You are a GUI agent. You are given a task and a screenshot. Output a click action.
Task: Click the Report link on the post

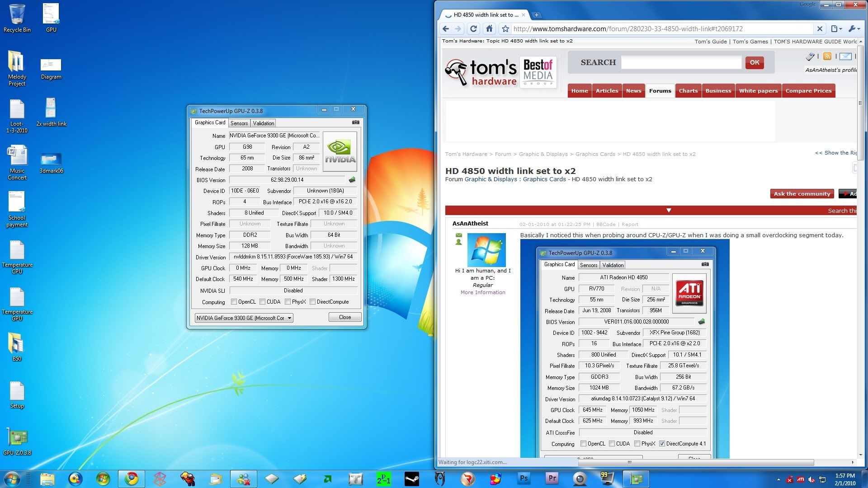pos(630,225)
